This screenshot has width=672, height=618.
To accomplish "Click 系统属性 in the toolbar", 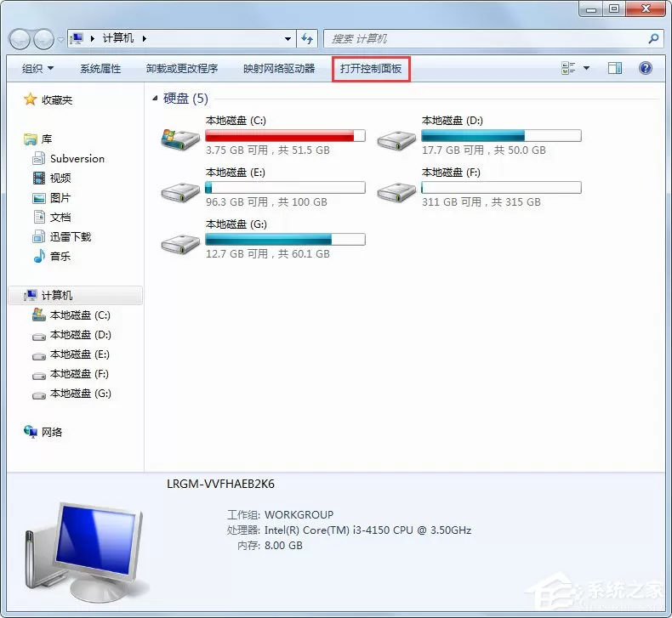I will click(x=100, y=69).
